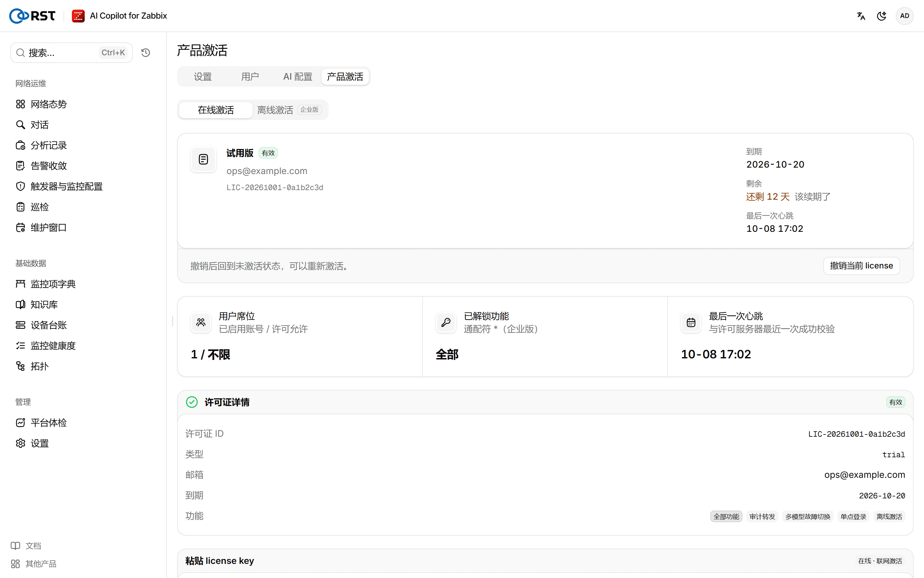Viewport: 924px width, 578px height.
Task: Focus the 搜索 search field
Action: click(72, 52)
